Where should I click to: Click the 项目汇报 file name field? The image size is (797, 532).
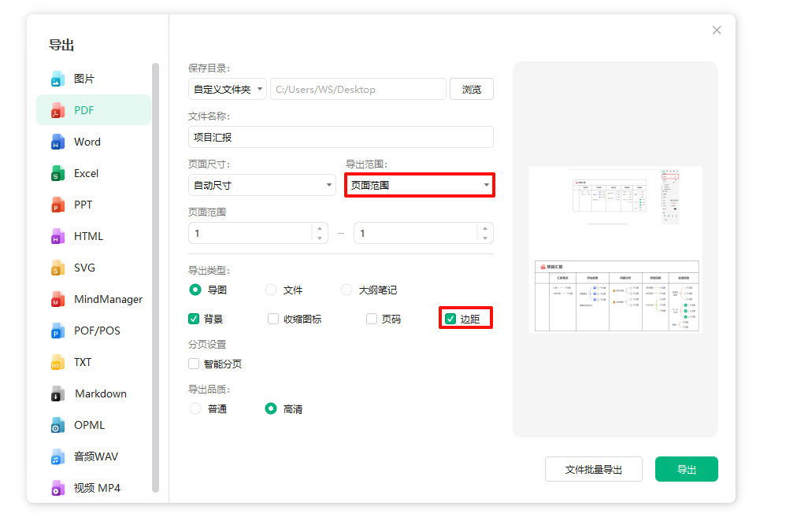pos(340,137)
